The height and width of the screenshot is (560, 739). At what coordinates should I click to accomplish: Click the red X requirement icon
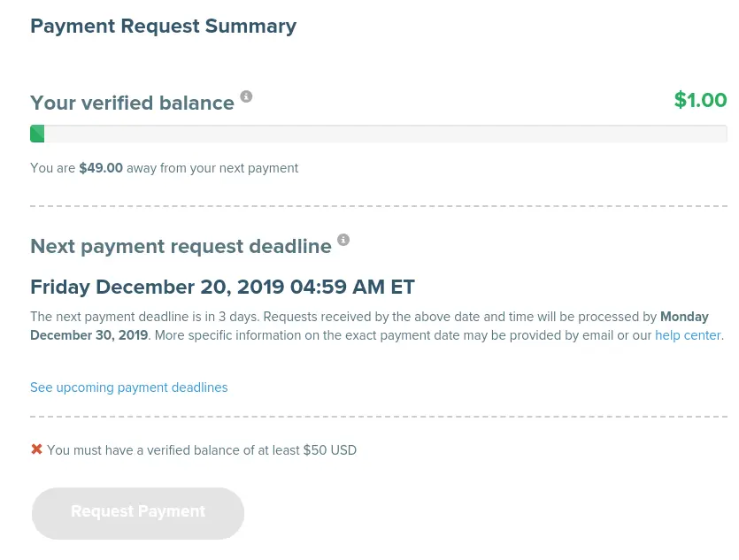coord(36,449)
